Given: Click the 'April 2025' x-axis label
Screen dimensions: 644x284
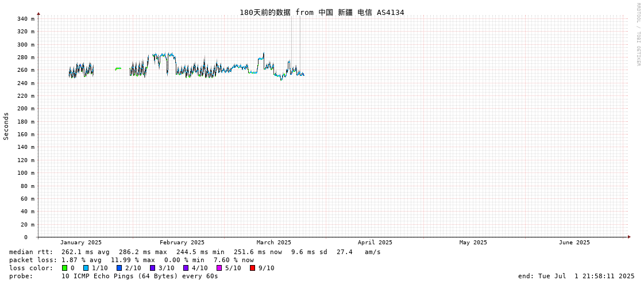Looking at the screenshot, I should [375, 243].
